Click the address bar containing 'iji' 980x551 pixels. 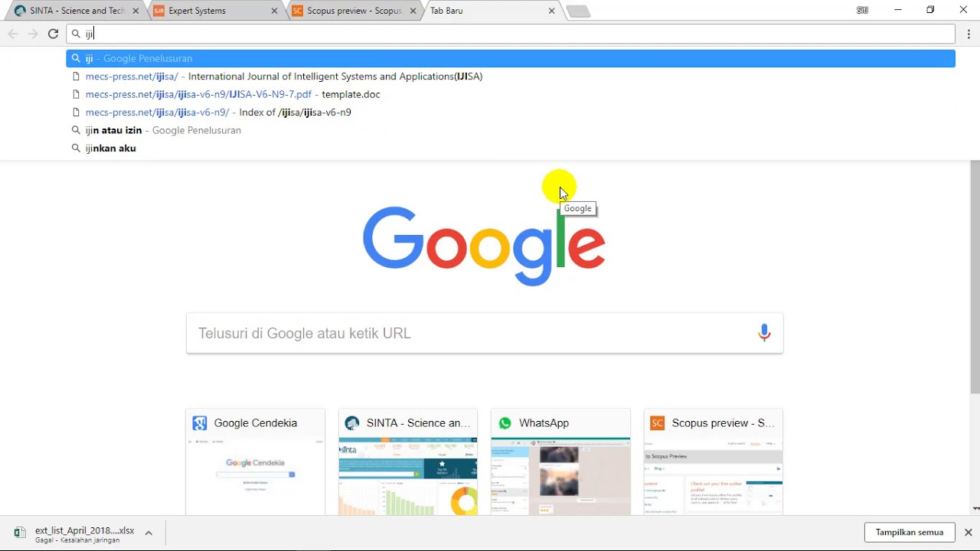[511, 34]
